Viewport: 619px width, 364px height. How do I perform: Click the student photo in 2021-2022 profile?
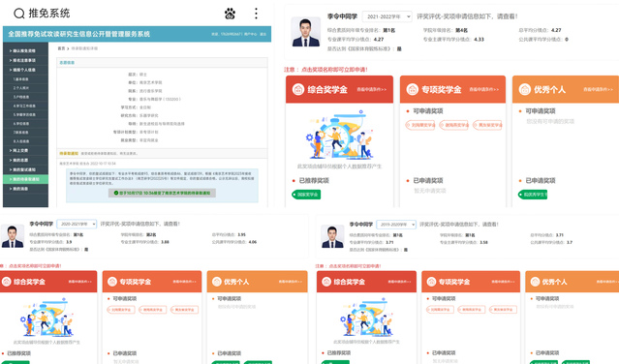[x=305, y=32]
